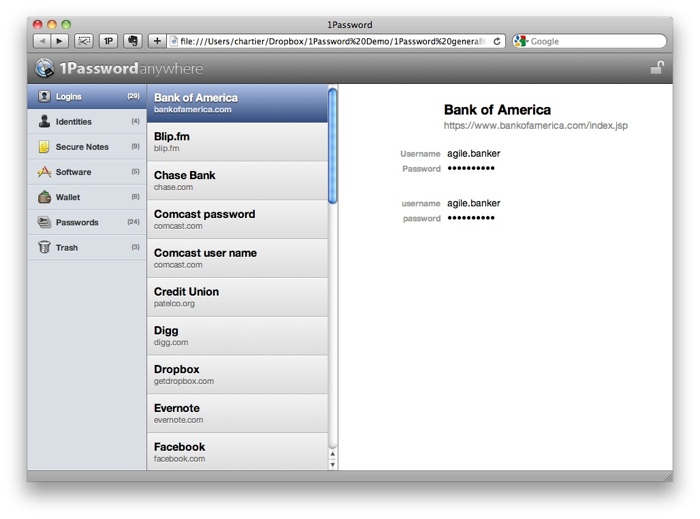Viewport: 700px width, 519px height.
Task: Click the Bank of America detail title
Action: [x=497, y=110]
